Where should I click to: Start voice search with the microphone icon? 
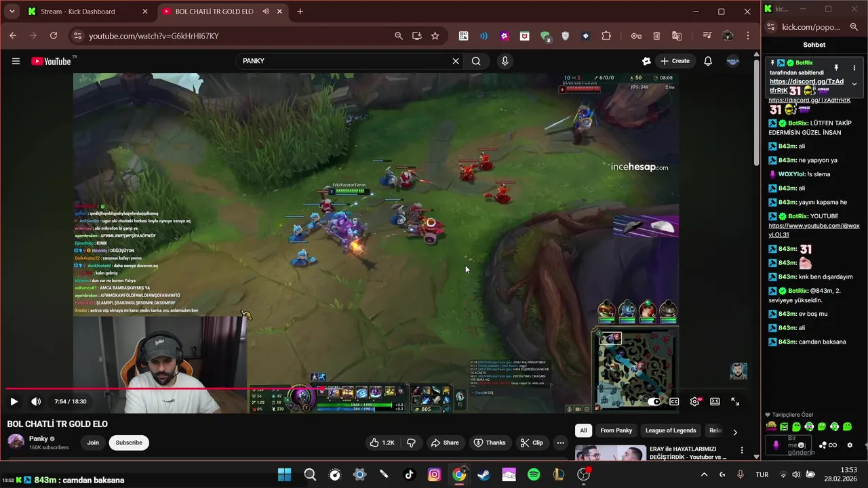[505, 61]
